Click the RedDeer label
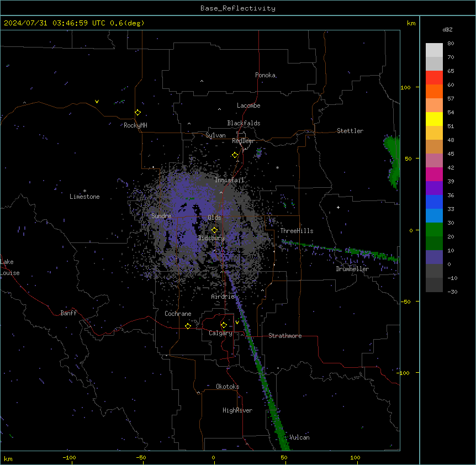 [243, 141]
